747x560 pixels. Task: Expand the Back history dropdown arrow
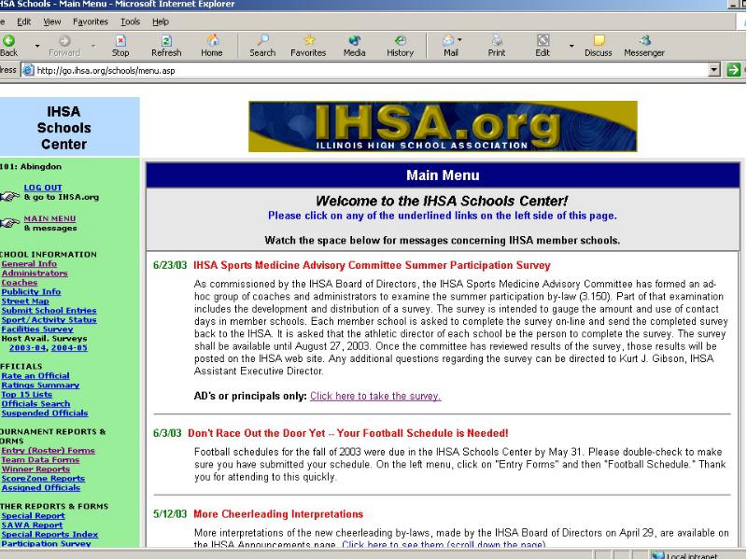point(37,46)
